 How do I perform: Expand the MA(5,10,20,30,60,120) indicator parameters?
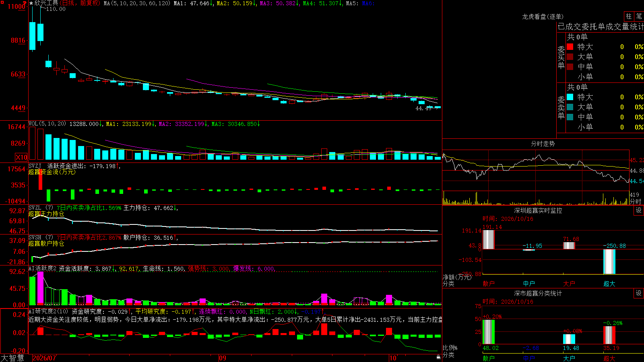click(x=137, y=3)
